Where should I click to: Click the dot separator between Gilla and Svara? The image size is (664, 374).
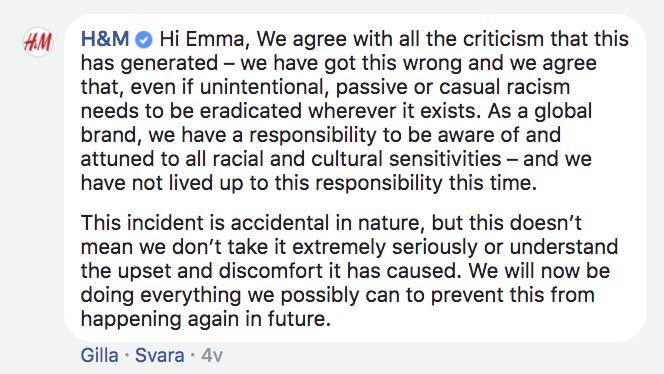pyautogui.click(x=127, y=355)
